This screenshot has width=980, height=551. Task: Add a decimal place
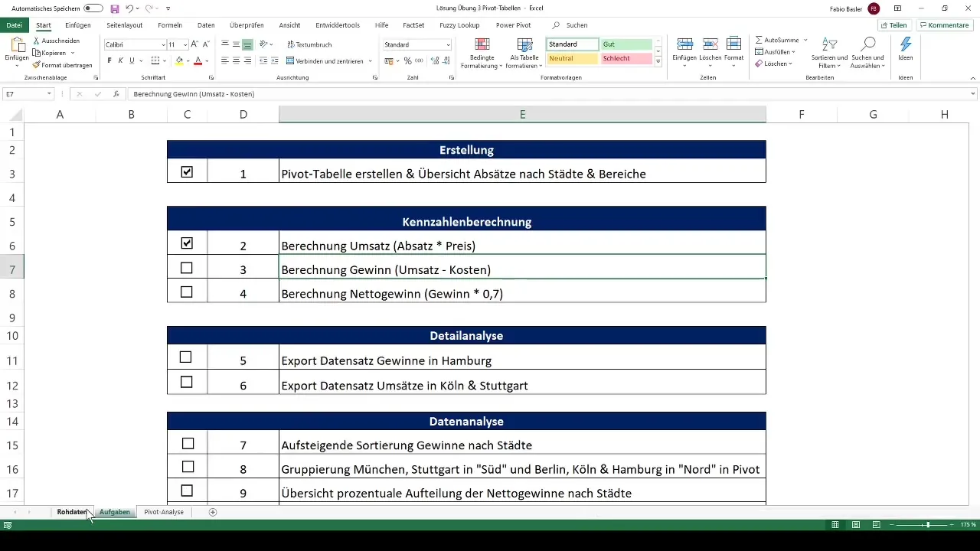pos(433,60)
